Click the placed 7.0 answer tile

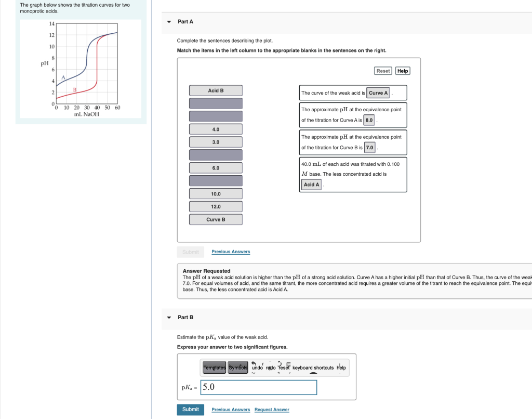[369, 147]
